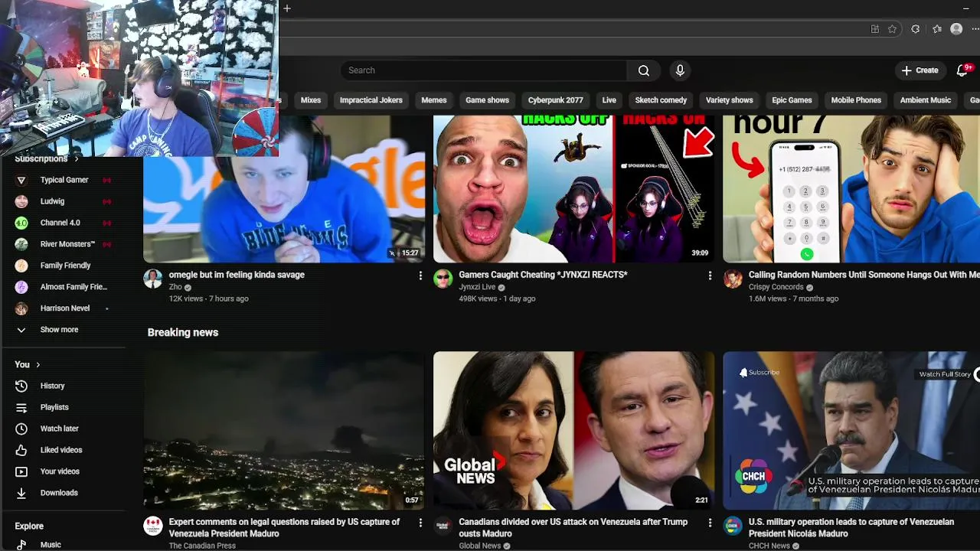Click Breaking news section heading
The width and height of the screenshot is (980, 551).
click(x=183, y=332)
